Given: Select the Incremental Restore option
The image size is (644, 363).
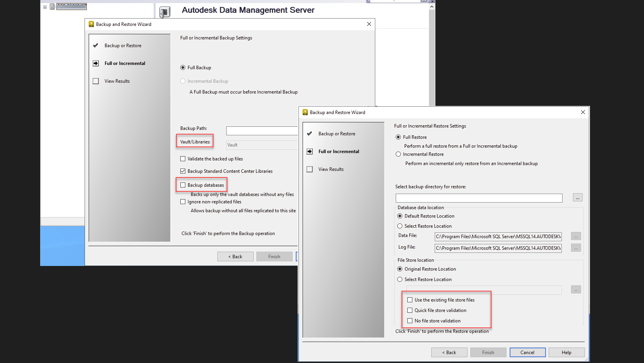Looking at the screenshot, I should (x=398, y=154).
